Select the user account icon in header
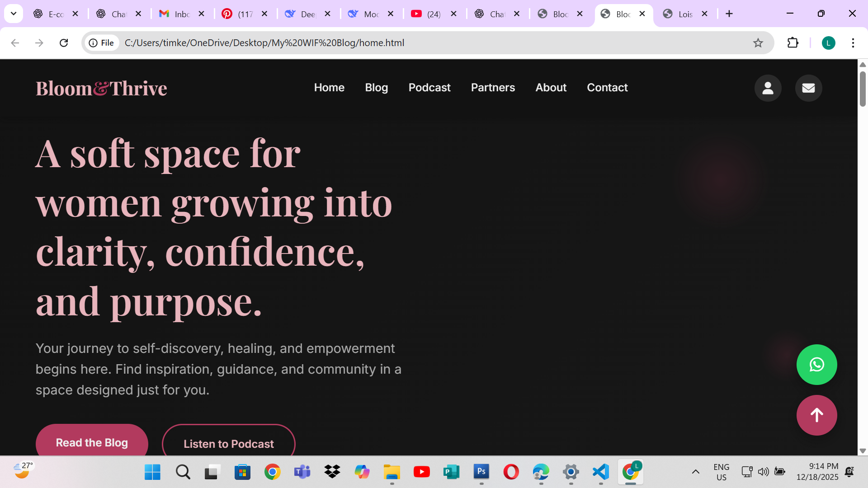 [x=768, y=88]
